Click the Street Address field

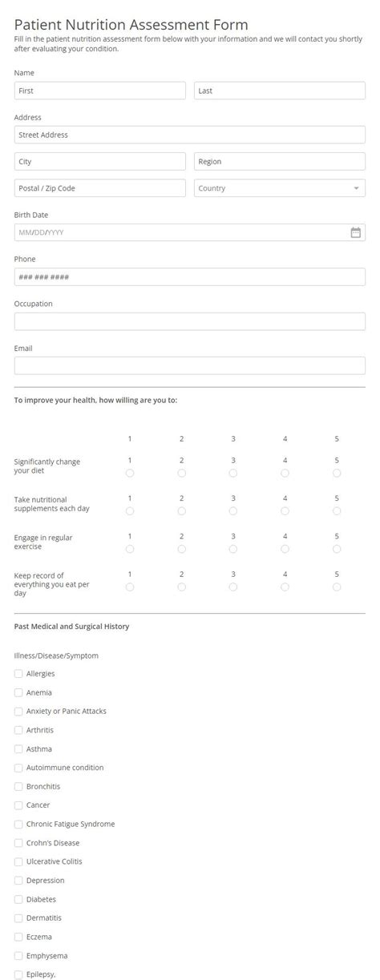point(190,135)
